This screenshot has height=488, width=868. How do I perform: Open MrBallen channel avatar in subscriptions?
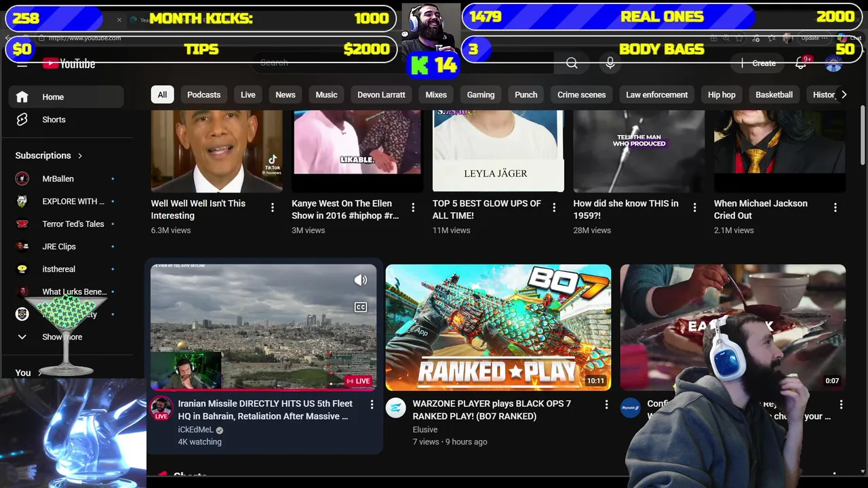tap(22, 179)
